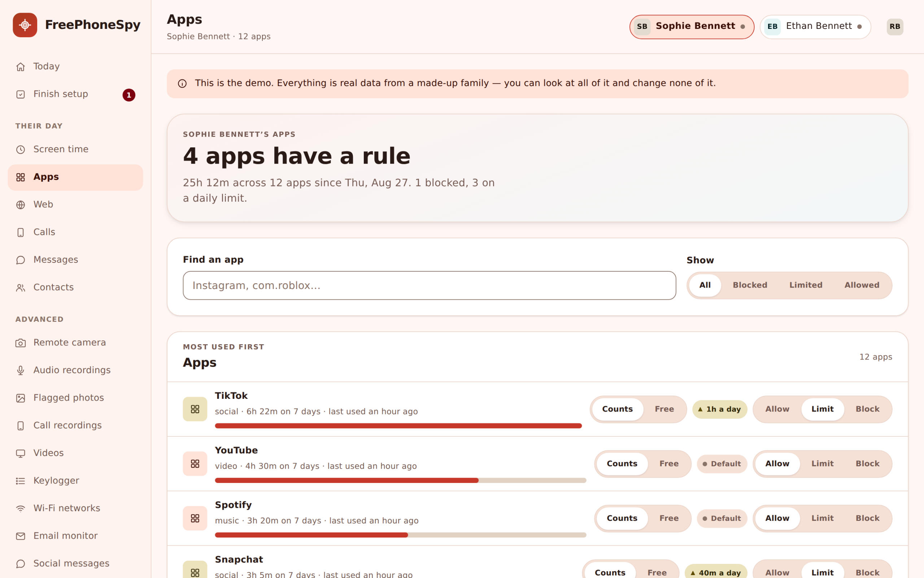The width and height of the screenshot is (924, 578).
Task: Open the RB account avatar
Action: click(x=895, y=27)
